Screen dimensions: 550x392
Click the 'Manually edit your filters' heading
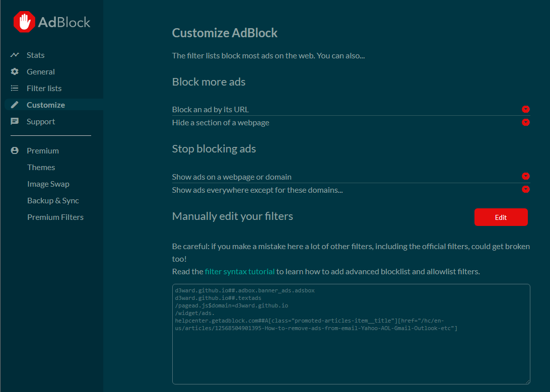233,216
